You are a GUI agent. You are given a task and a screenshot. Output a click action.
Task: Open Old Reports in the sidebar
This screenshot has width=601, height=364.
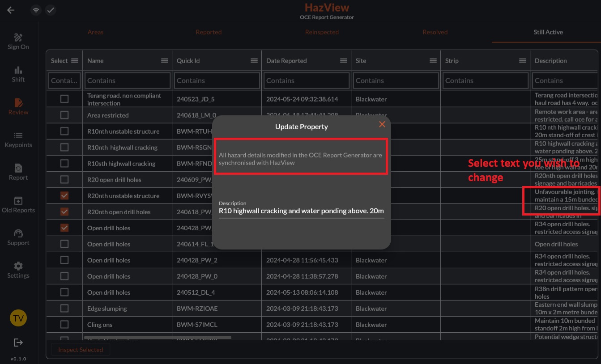click(18, 205)
